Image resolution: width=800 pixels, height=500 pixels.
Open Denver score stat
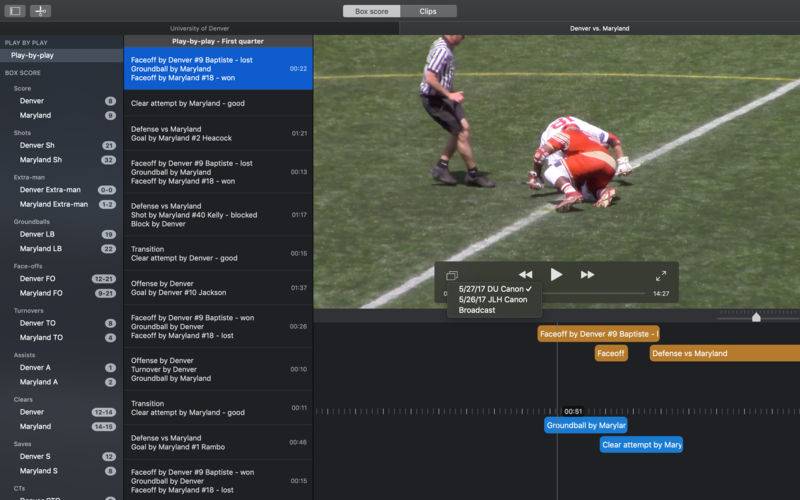point(61,101)
